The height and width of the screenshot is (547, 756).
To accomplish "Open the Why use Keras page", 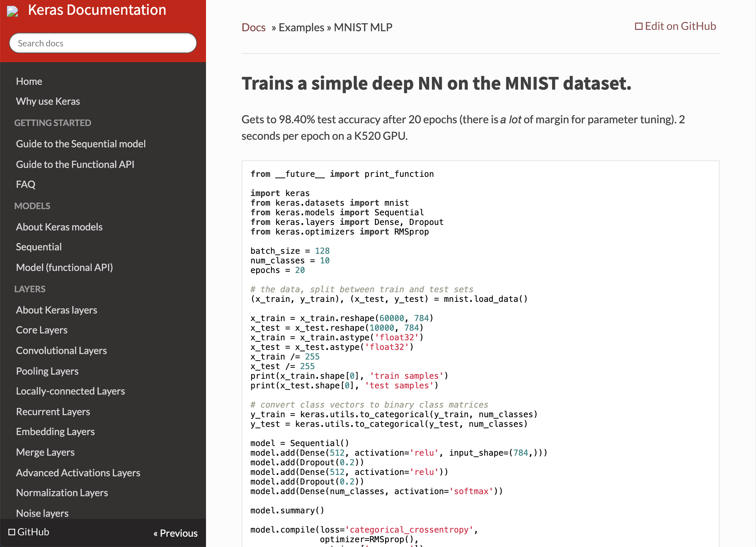I will [x=48, y=101].
